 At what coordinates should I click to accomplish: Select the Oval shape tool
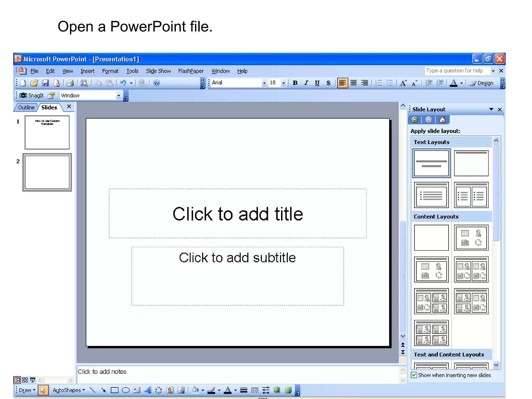coord(126,390)
